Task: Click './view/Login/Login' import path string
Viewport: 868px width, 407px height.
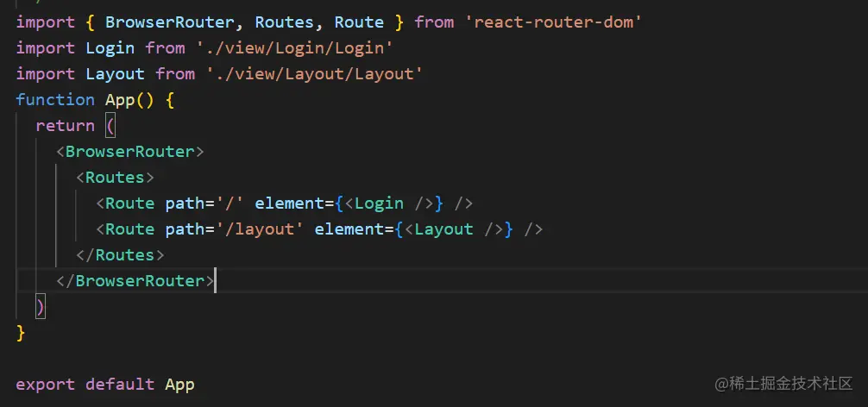Action: click(294, 48)
